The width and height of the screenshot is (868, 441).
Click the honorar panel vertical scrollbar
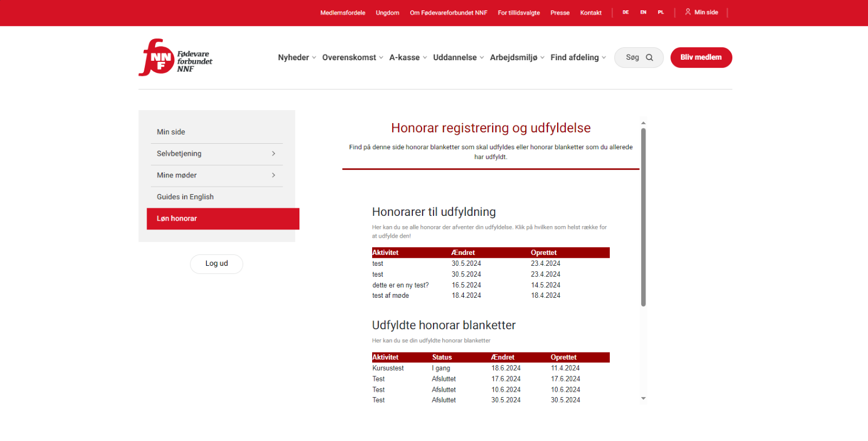[x=643, y=217]
